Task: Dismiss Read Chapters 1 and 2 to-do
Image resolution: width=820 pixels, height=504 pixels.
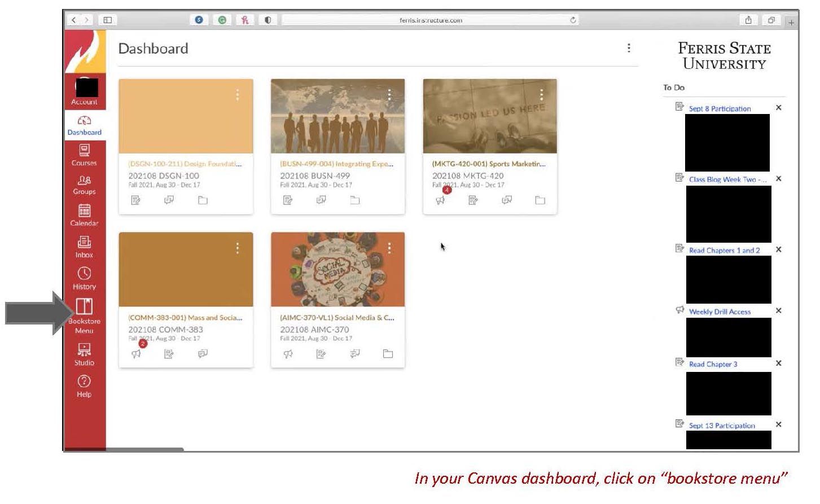Action: coord(779,249)
